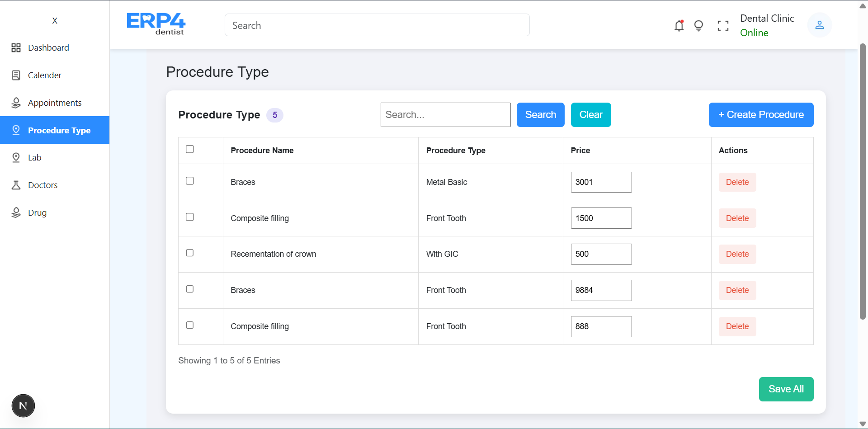Edit the 9884 price field
The height and width of the screenshot is (429, 868).
coord(601,290)
